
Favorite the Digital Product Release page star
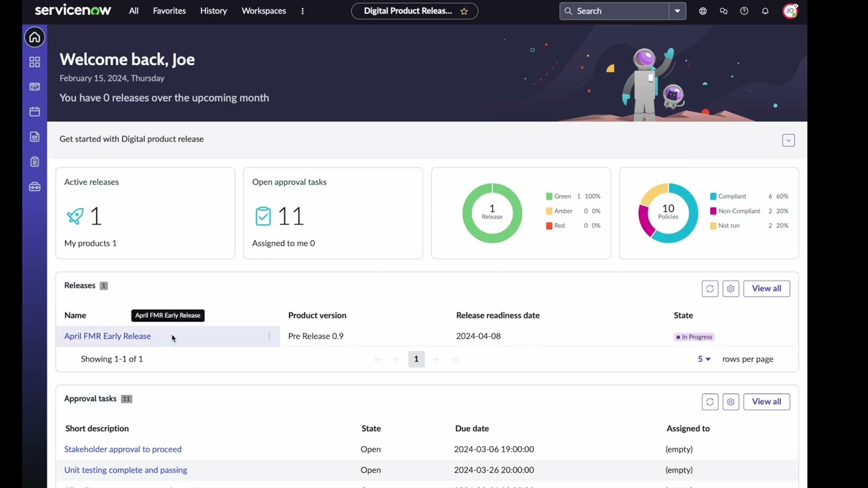(464, 11)
